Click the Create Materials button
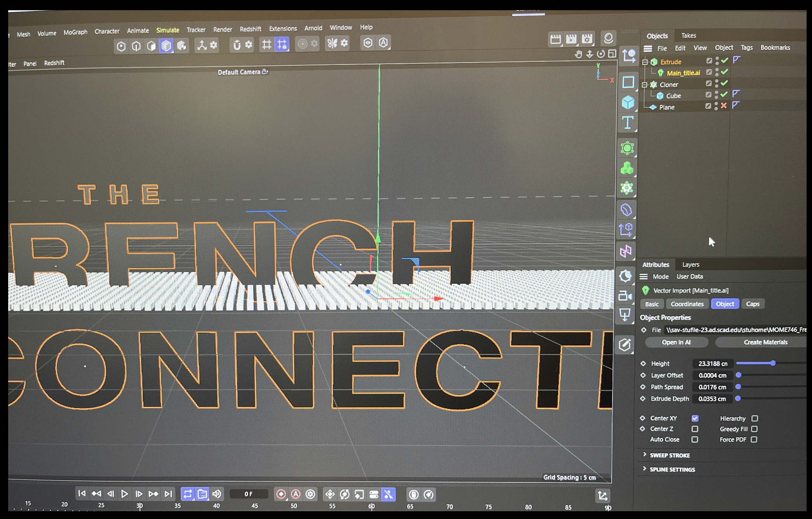The image size is (812, 519). coord(765,342)
